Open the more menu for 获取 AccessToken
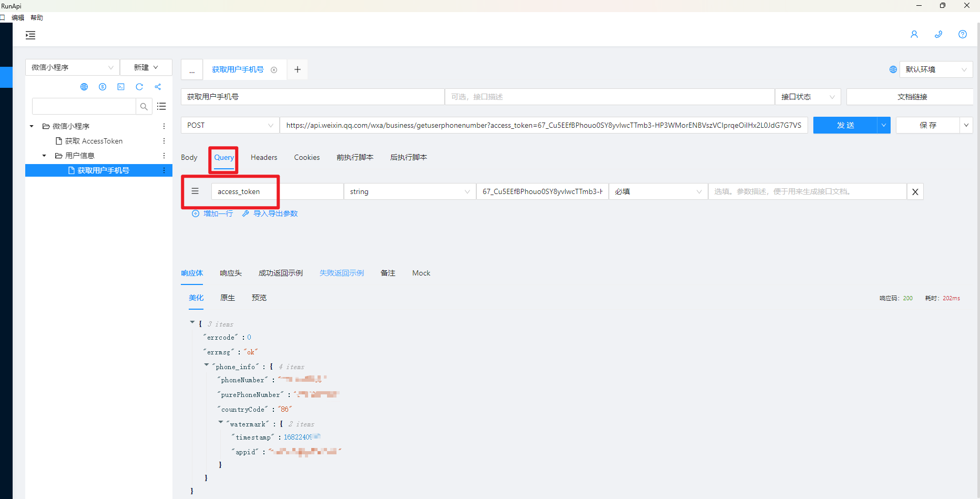The height and width of the screenshot is (499, 980). click(x=164, y=141)
